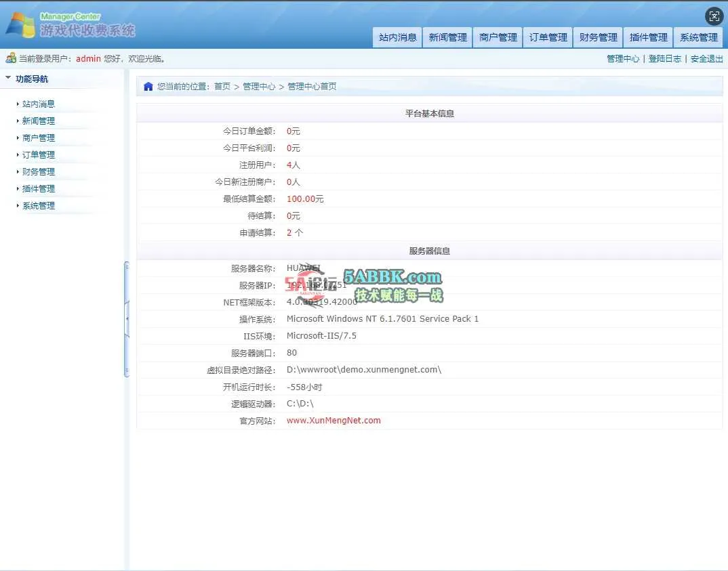
Task: Click the D:\wwwroot\demo.xunmengnet.com\ path text
Action: (363, 370)
